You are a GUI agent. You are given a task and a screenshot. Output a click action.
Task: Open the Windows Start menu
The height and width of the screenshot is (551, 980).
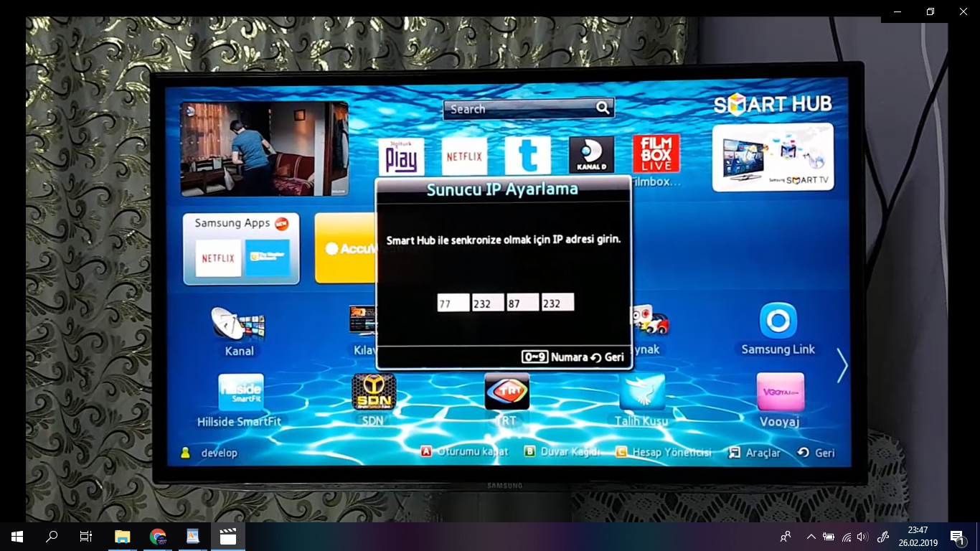[x=17, y=536]
